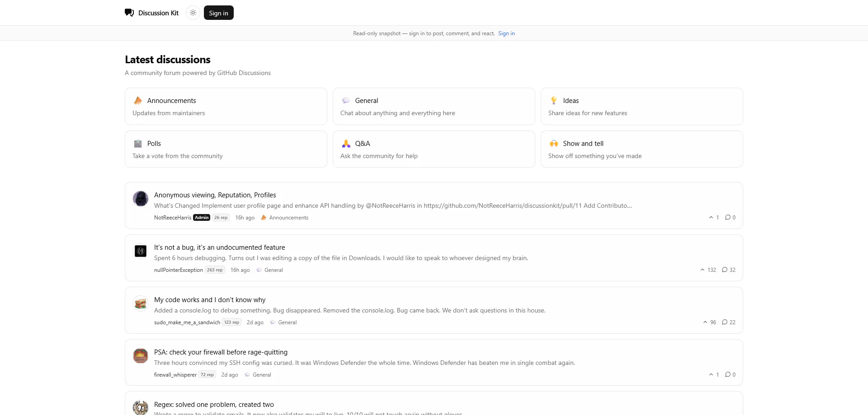Open 'My code works and I don't know why'
The image size is (868, 415).
tap(210, 300)
